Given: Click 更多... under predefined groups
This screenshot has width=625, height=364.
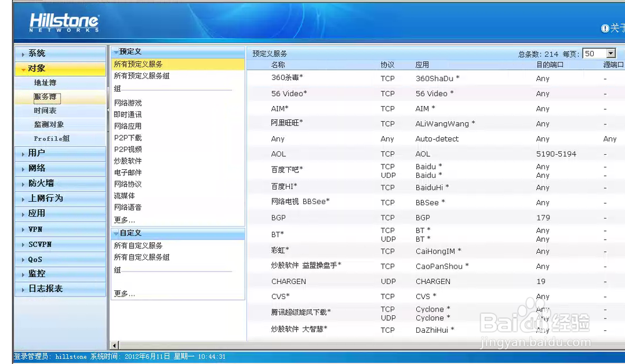Looking at the screenshot, I should pyautogui.click(x=124, y=220).
